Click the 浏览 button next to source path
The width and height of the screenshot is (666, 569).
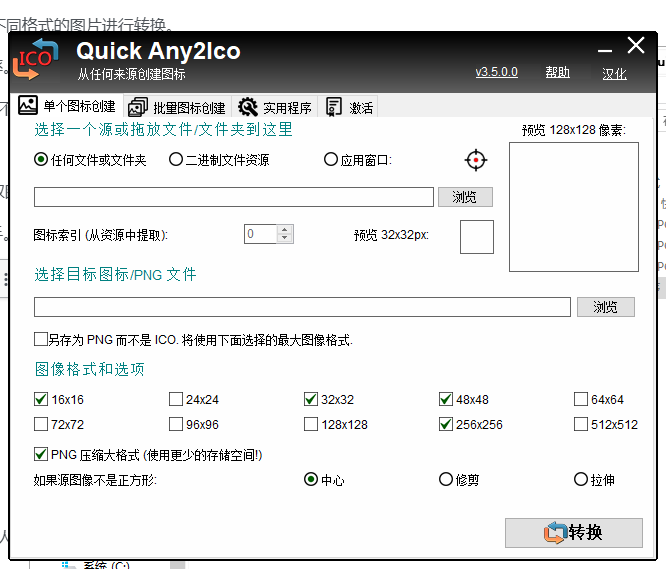[x=465, y=197]
